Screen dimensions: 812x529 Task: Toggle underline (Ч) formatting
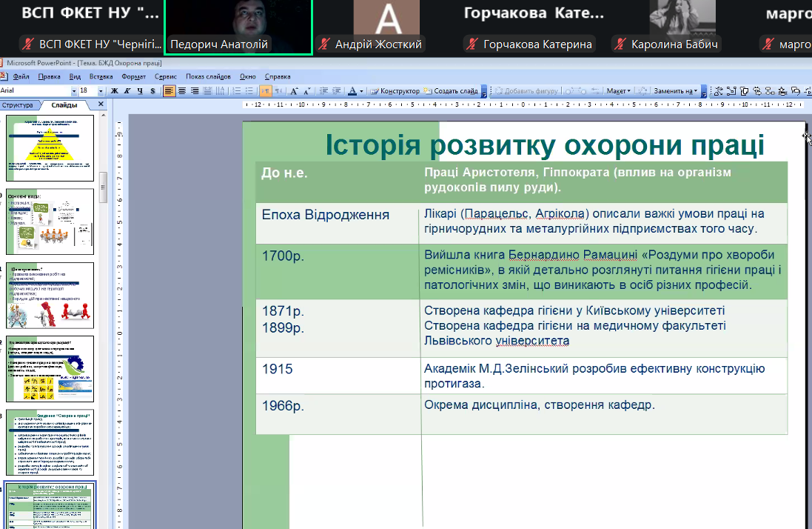(140, 91)
